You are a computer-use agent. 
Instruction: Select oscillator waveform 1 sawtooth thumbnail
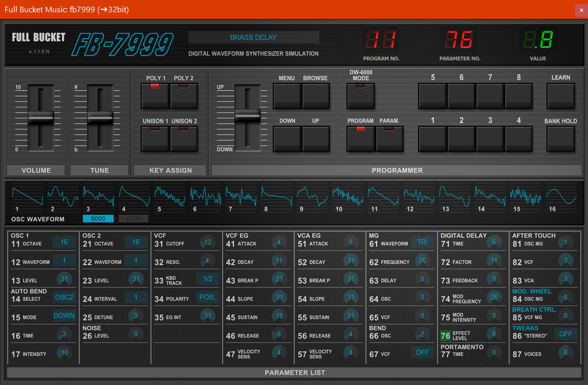click(27, 197)
